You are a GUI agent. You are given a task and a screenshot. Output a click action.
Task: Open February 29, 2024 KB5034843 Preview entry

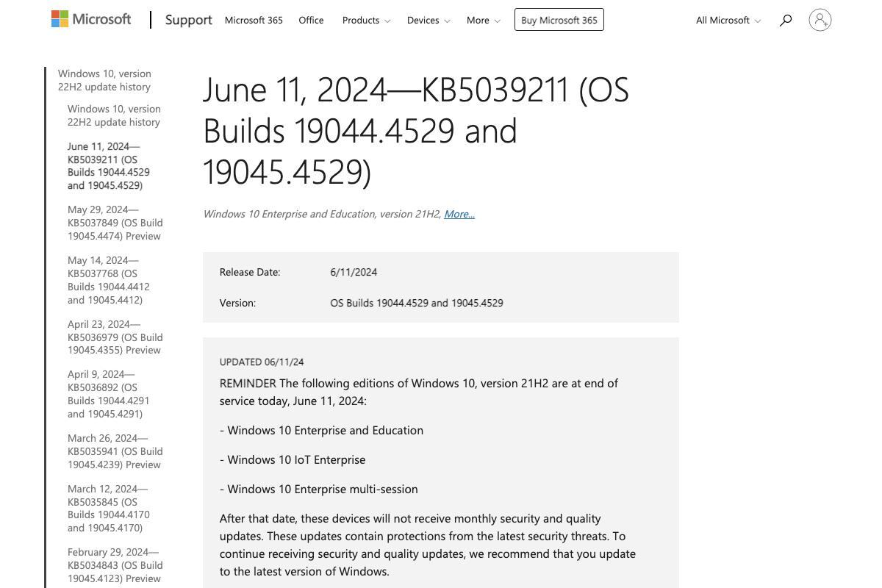pos(115,565)
